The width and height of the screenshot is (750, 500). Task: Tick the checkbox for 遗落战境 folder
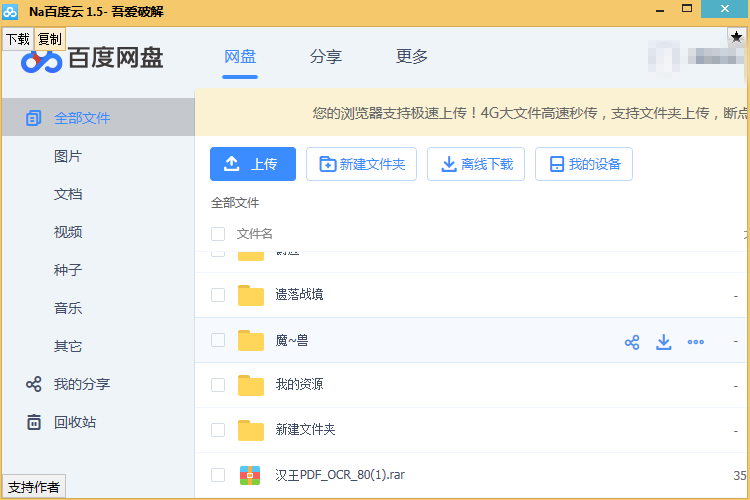[x=218, y=295]
